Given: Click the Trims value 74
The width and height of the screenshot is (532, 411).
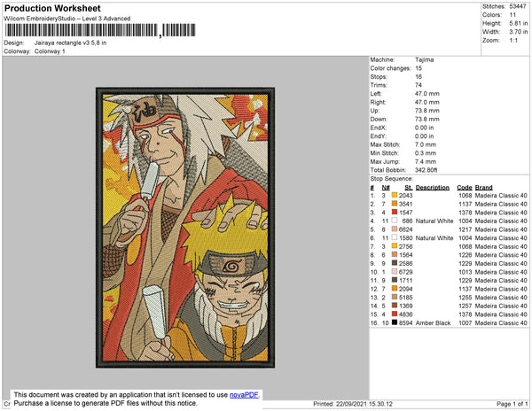Looking at the screenshot, I should 419,85.
